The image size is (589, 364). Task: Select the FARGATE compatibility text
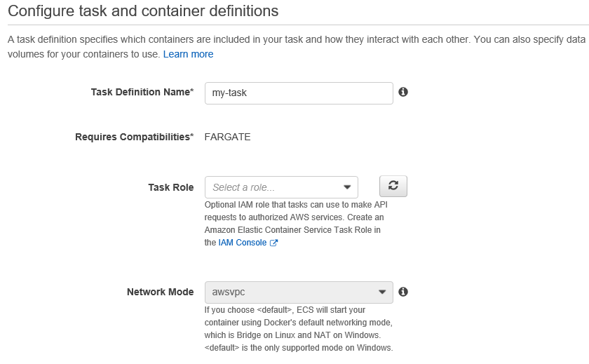point(227,137)
